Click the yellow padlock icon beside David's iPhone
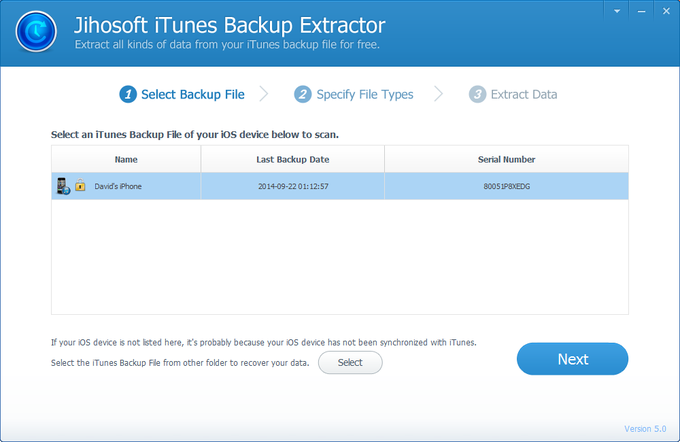The height and width of the screenshot is (442, 680). pos(79,187)
